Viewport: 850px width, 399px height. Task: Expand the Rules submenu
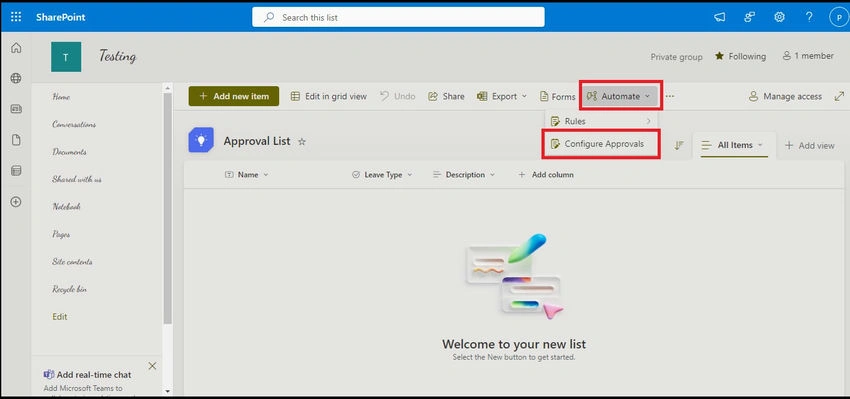coord(601,121)
